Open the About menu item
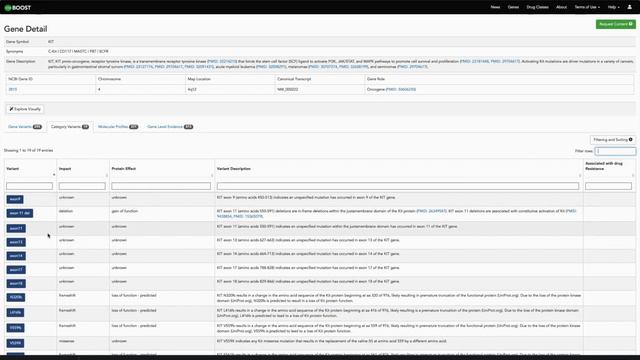The height and width of the screenshot is (360, 640). click(561, 7)
